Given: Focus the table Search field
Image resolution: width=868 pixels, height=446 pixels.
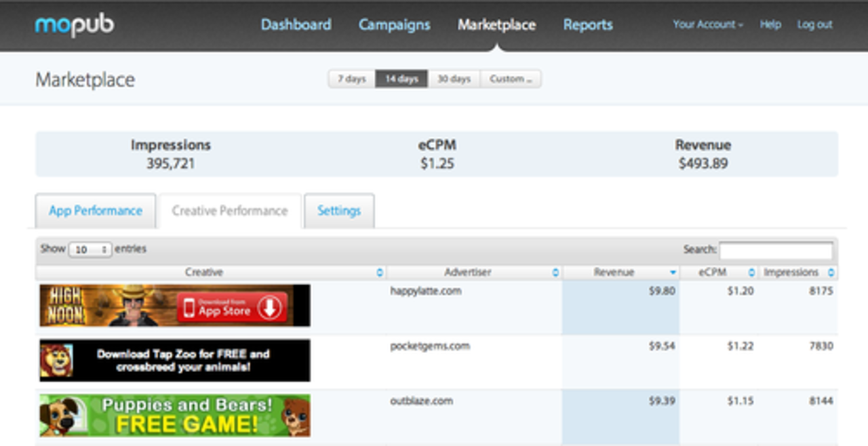Looking at the screenshot, I should click(x=776, y=250).
